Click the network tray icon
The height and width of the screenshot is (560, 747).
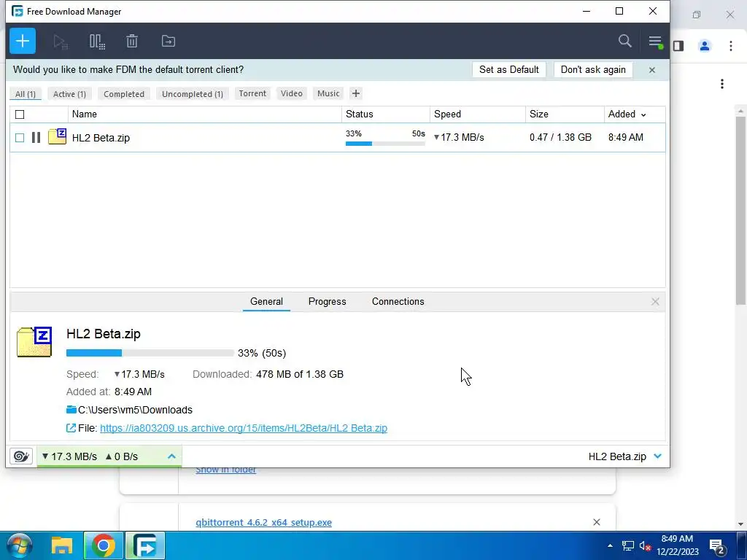(628, 545)
